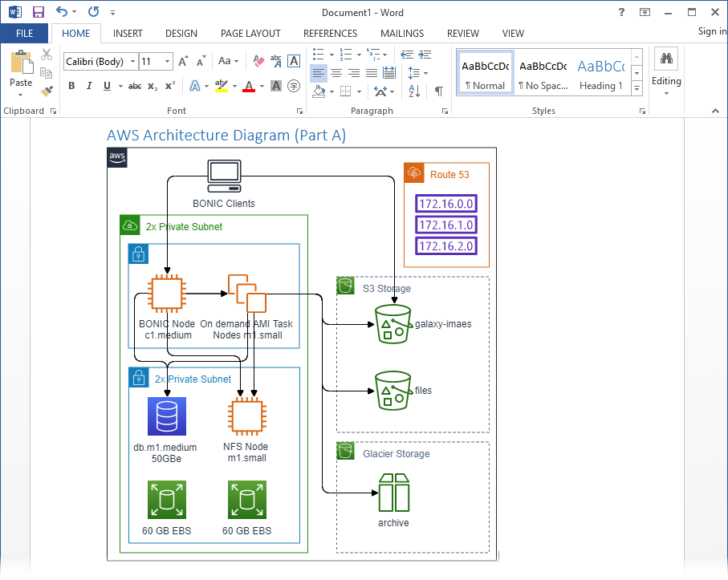Click the Enclose Characters icon
Image resolution: width=728 pixels, height=580 pixels.
pyautogui.click(x=294, y=86)
